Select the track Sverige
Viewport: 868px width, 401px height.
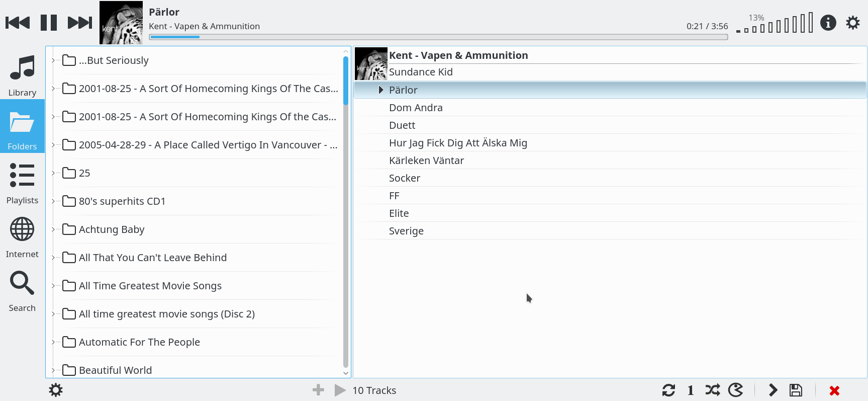tap(610, 231)
